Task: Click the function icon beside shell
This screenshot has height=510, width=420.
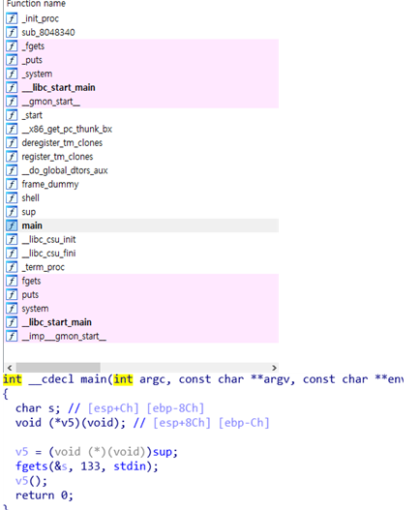Action: pyautogui.click(x=12, y=197)
